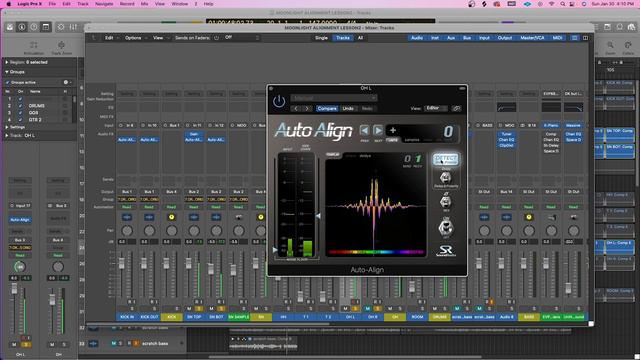Flip the polarity 180 toggle switch
The width and height of the screenshot is (640, 360).
coord(445,201)
